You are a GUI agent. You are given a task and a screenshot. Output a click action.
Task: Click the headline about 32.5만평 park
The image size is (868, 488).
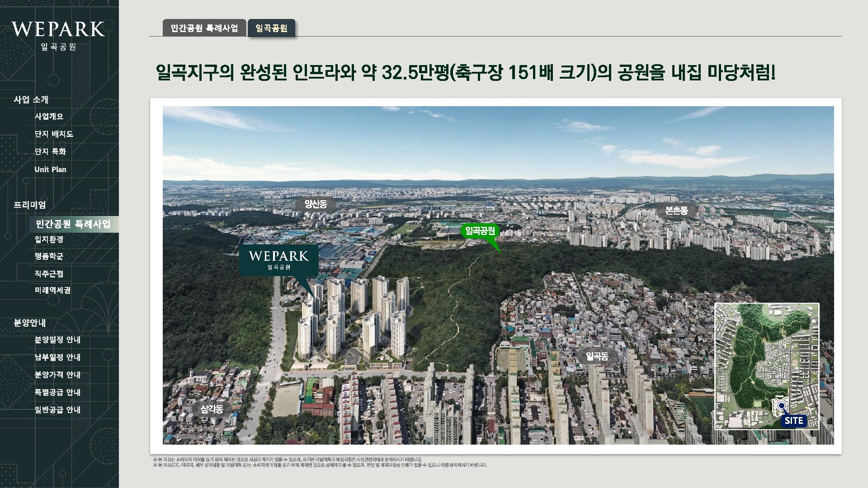click(465, 73)
